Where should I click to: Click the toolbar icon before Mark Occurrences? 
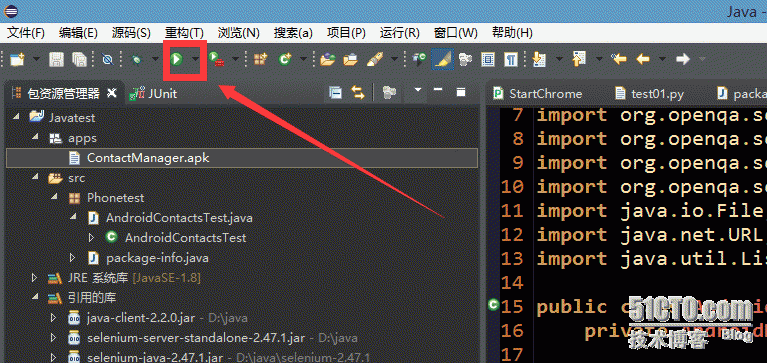(x=419, y=59)
